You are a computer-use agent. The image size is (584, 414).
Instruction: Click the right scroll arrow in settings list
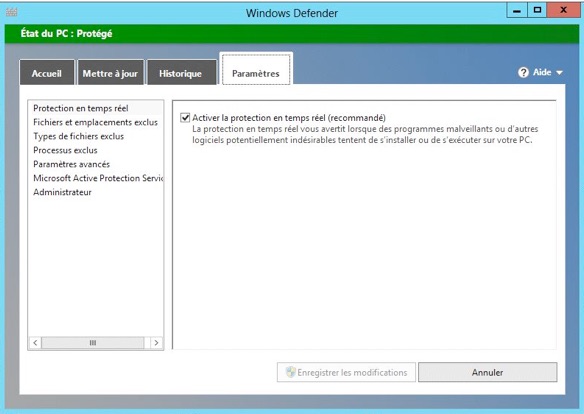[x=156, y=343]
